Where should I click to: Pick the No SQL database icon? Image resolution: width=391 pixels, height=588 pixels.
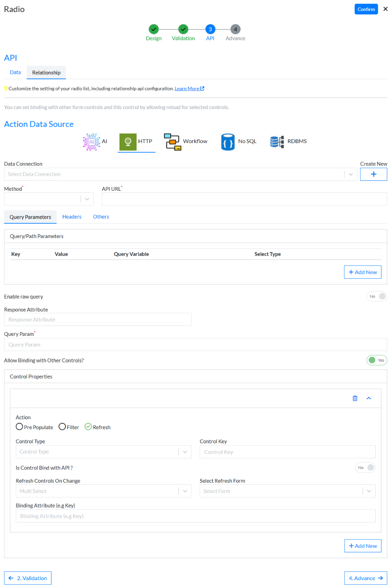click(x=227, y=142)
